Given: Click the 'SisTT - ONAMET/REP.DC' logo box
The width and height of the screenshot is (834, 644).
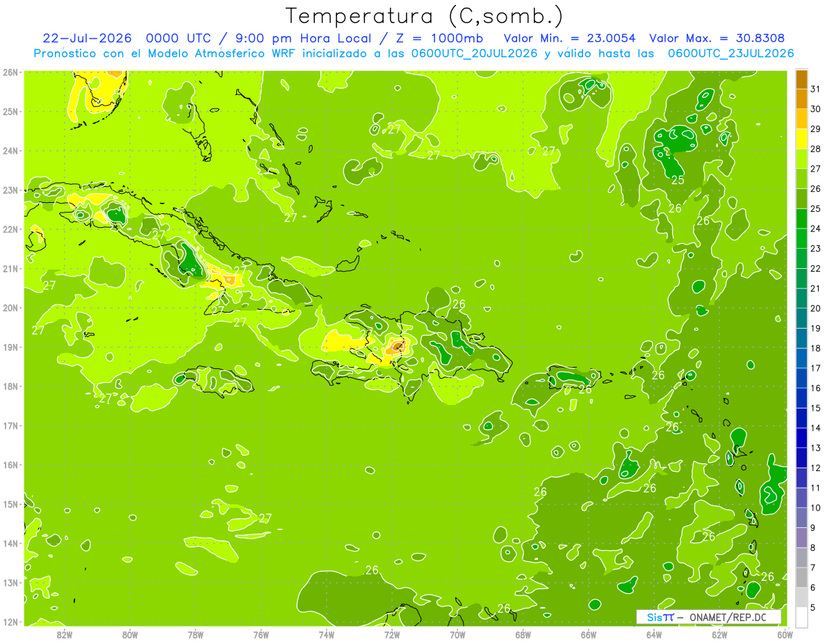Looking at the screenshot, I should (708, 617).
